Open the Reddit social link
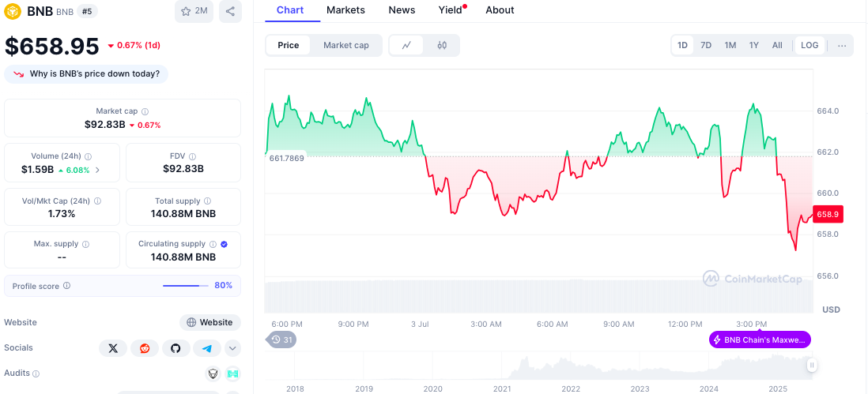 145,348
